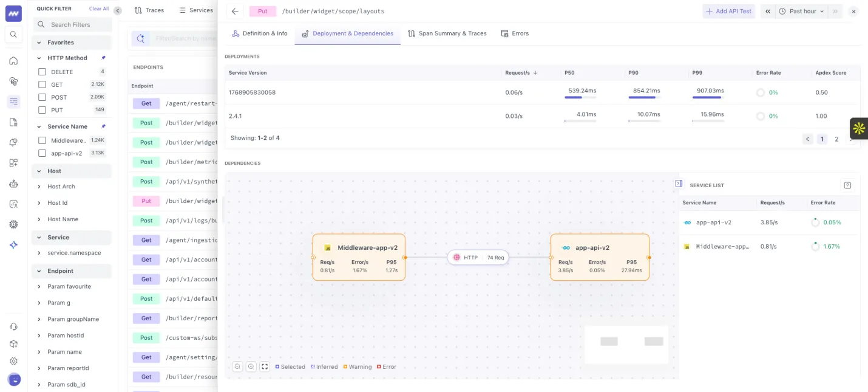This screenshot has height=392, width=868.
Task: Select Deployment & Dependencies tab
Action: [348, 33]
